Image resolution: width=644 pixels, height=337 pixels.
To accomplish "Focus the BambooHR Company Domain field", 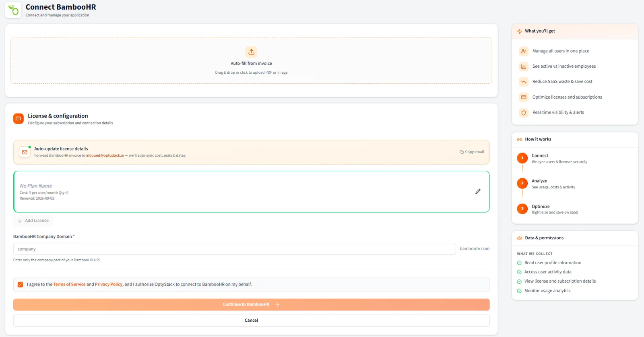I will (235, 249).
